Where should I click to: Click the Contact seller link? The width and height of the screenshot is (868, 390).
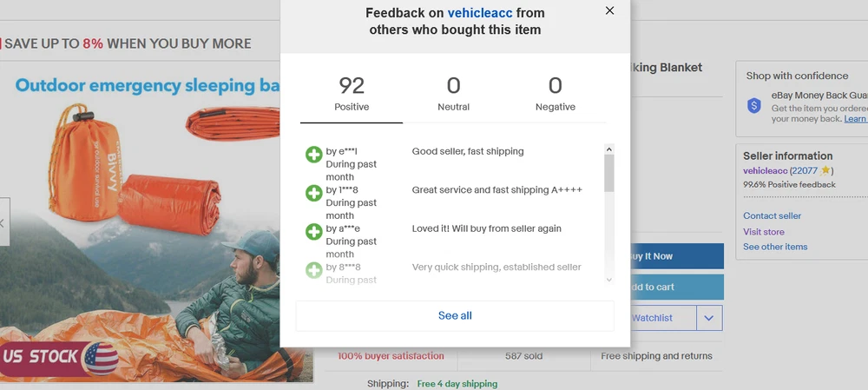(x=772, y=215)
